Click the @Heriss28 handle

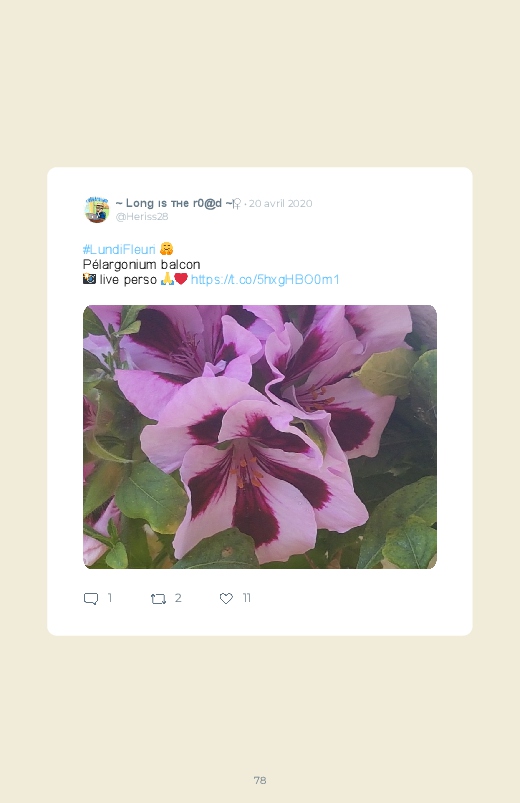(x=142, y=217)
